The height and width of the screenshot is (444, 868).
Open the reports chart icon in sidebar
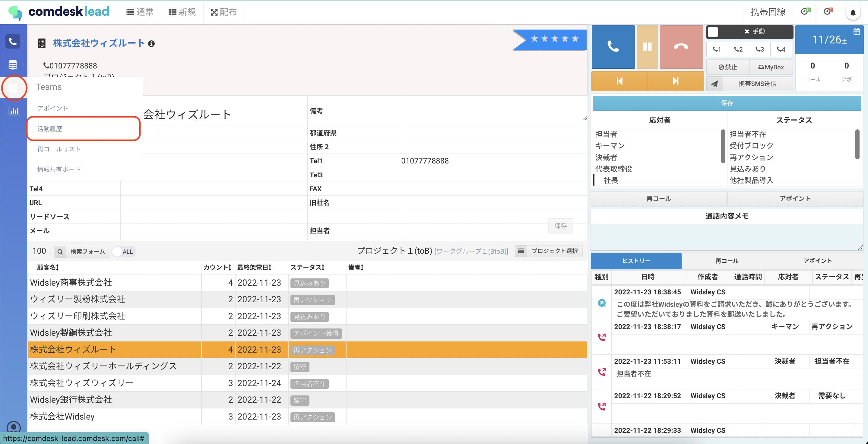(14, 111)
